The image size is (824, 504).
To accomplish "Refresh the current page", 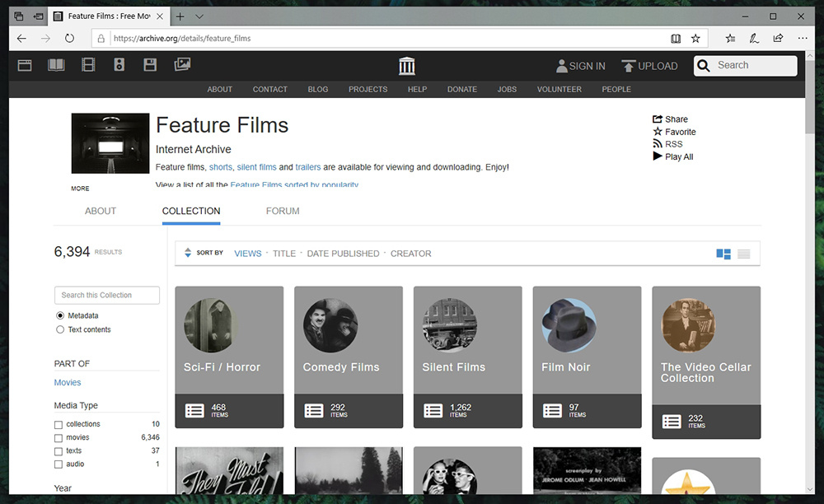I will pos(69,39).
